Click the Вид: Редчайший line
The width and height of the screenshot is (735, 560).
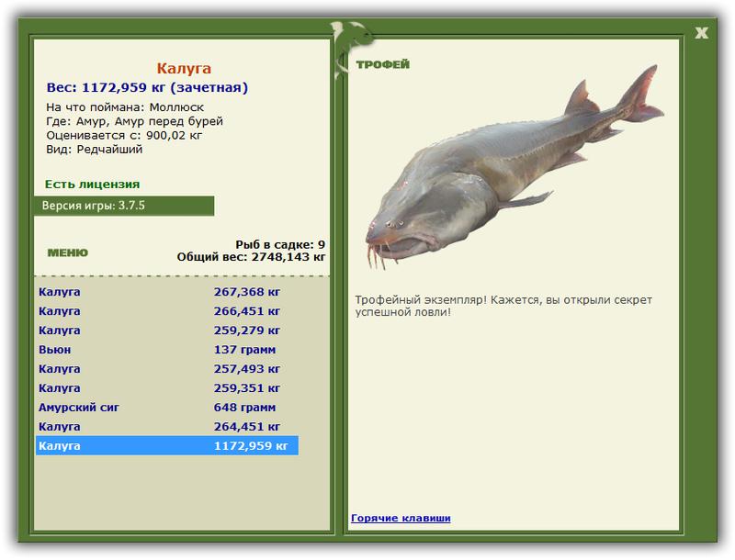click(x=94, y=150)
